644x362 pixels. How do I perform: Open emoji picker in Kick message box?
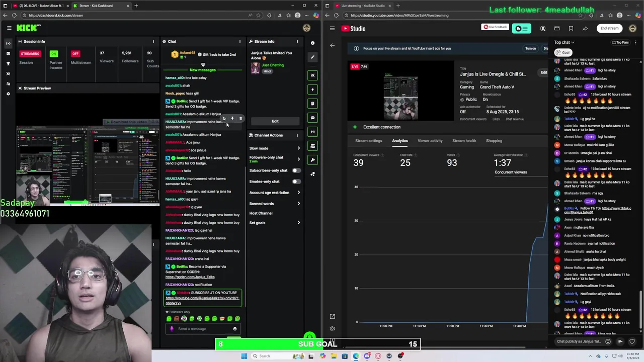pos(234,329)
